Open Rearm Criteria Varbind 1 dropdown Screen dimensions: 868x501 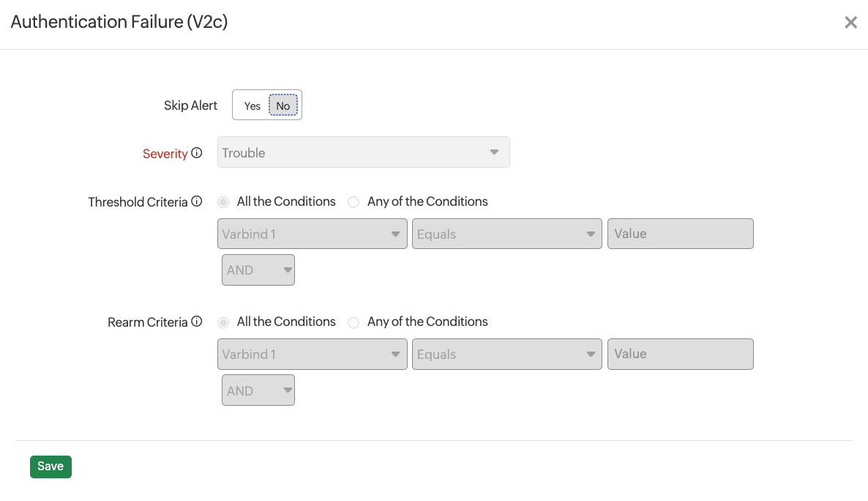[x=312, y=355]
